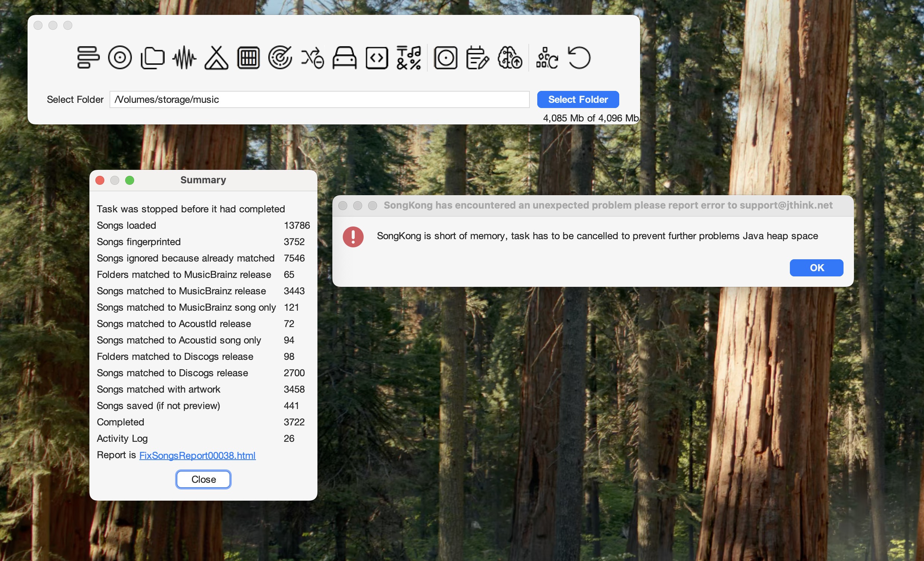The width and height of the screenshot is (924, 561).
Task: Click the stacked horizontal bars toolbar icon
Action: click(x=88, y=58)
